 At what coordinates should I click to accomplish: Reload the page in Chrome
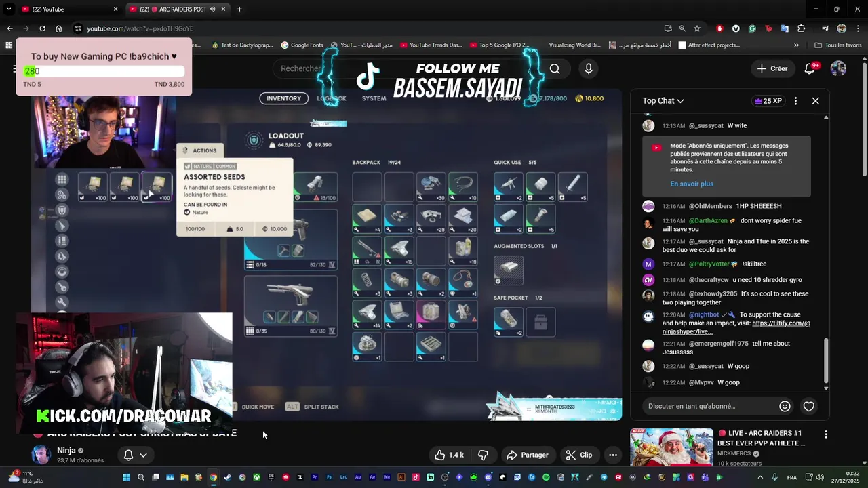[42, 28]
